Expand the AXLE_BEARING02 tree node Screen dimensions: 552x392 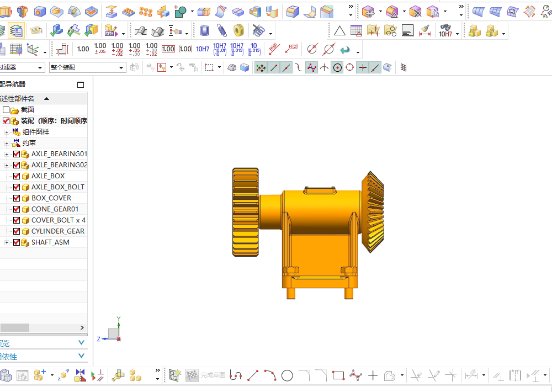tap(7, 165)
